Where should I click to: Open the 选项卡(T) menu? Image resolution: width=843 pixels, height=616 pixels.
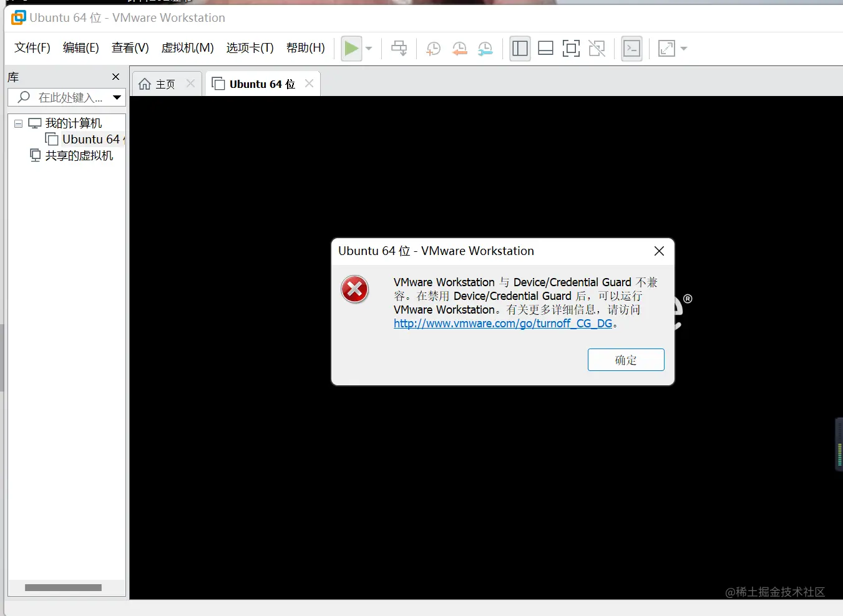(x=250, y=48)
